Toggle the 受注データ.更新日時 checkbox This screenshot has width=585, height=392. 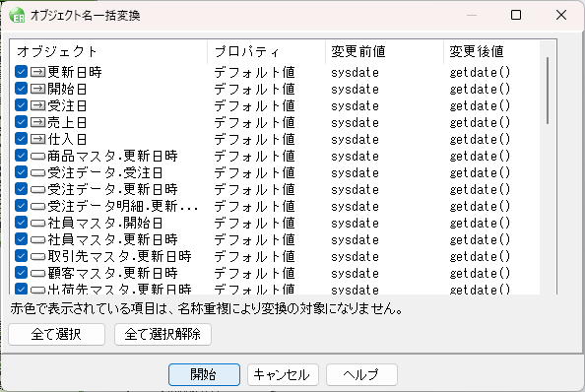[22, 189]
